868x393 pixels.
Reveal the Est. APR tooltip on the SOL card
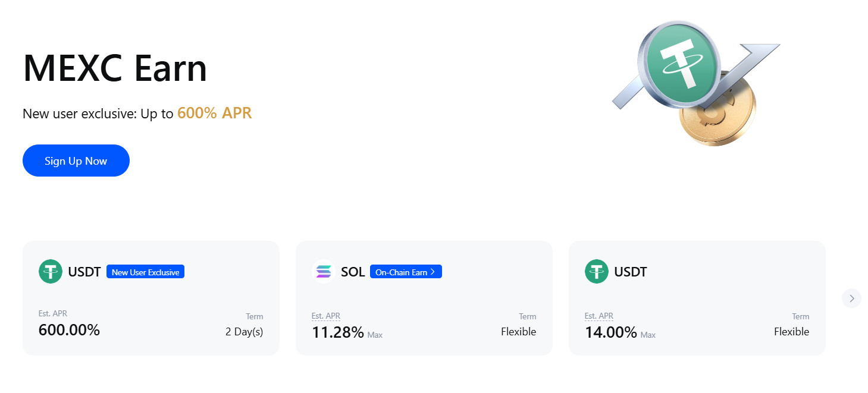tap(326, 316)
